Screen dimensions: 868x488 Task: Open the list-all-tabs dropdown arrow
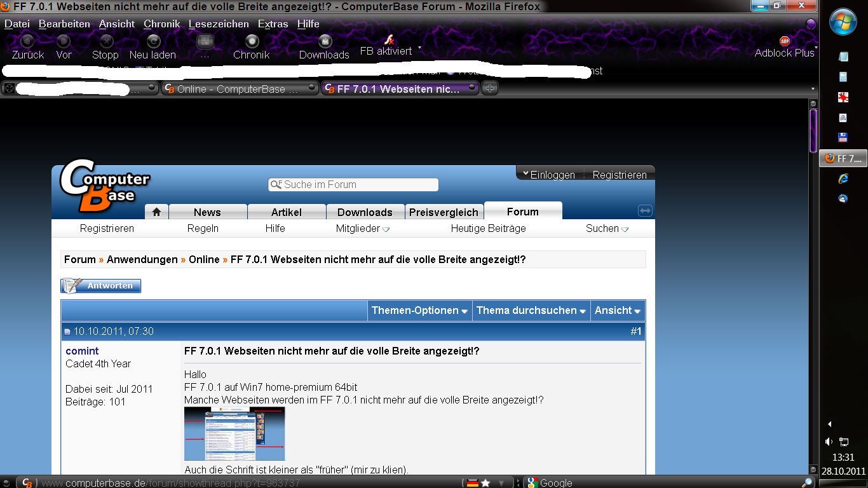point(813,89)
